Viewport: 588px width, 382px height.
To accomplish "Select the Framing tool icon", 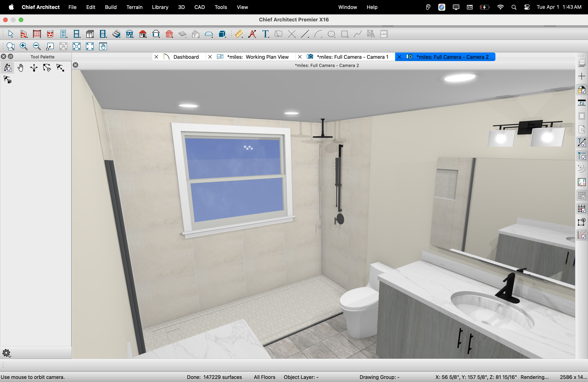I will click(x=169, y=34).
